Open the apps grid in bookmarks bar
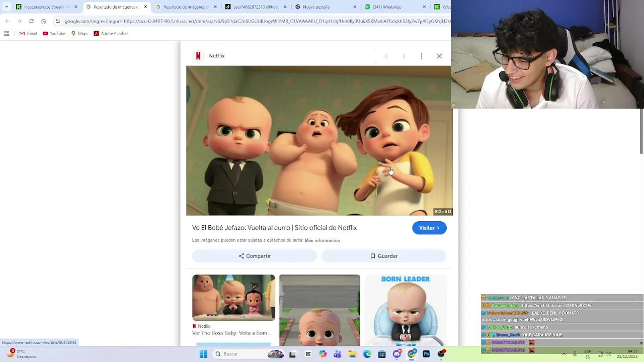Image resolution: width=644 pixels, height=362 pixels. (x=7, y=34)
